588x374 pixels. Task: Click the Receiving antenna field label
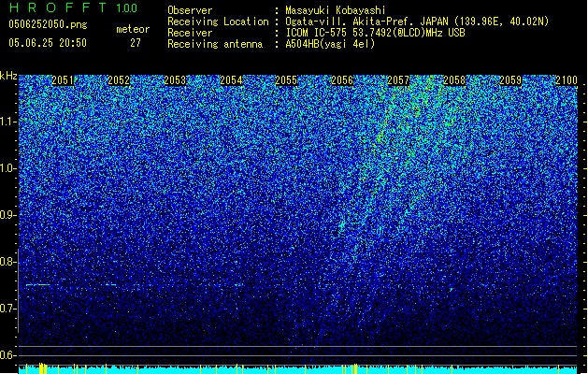[215, 44]
